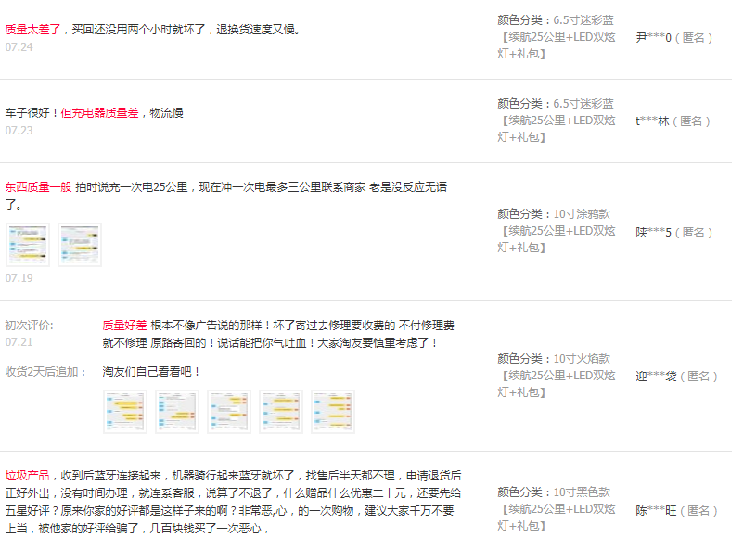Open second thumbnail in the 07.19 review
The height and width of the screenshot is (537, 756).
pos(80,245)
